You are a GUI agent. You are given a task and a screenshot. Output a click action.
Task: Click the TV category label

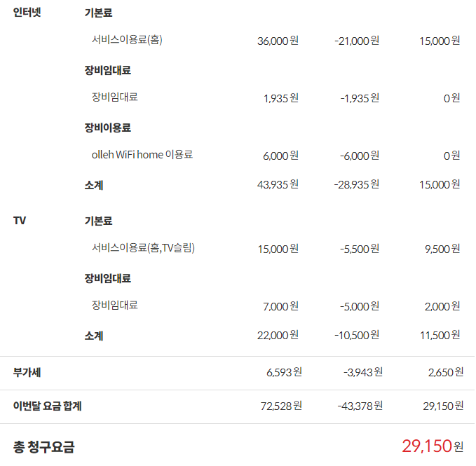20,221
